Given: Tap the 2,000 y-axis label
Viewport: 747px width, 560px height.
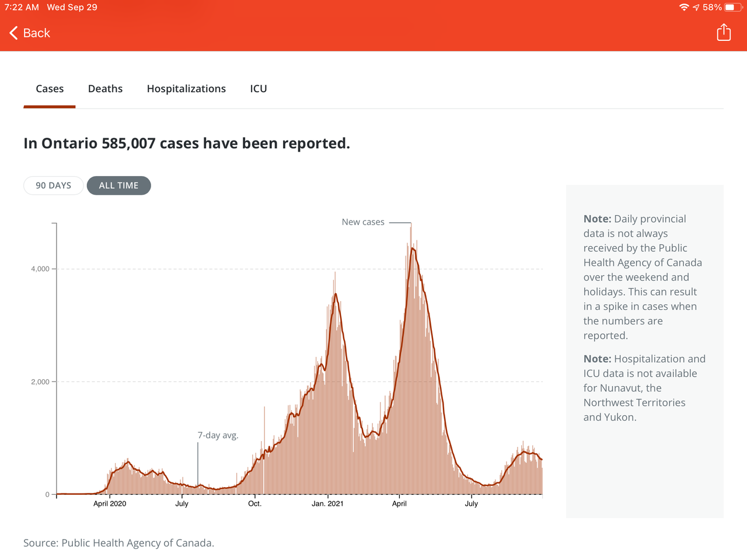Looking at the screenshot, I should point(40,381).
